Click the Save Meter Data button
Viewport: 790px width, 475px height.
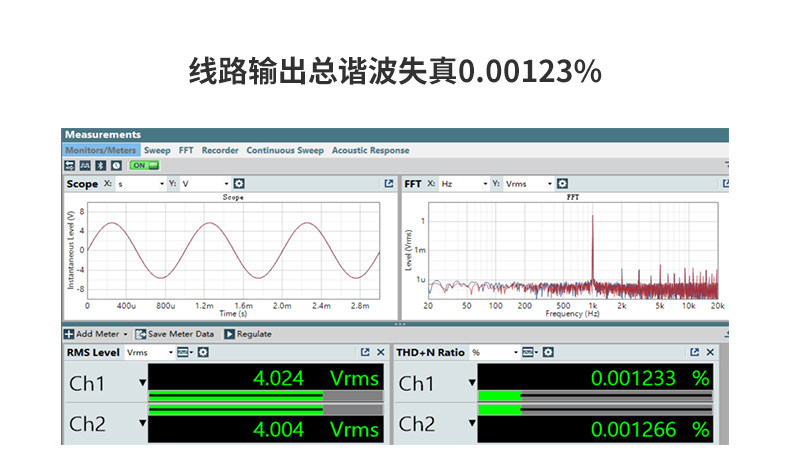tap(175, 334)
